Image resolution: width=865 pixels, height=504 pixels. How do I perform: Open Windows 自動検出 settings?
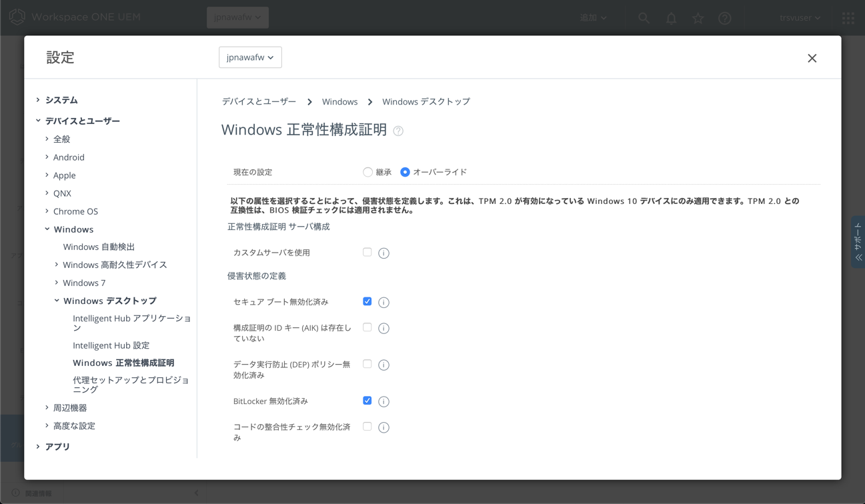(x=99, y=247)
